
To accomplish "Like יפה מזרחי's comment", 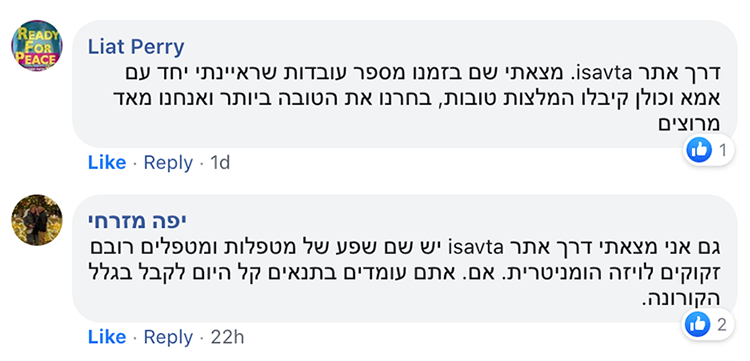I will pyautogui.click(x=107, y=338).
